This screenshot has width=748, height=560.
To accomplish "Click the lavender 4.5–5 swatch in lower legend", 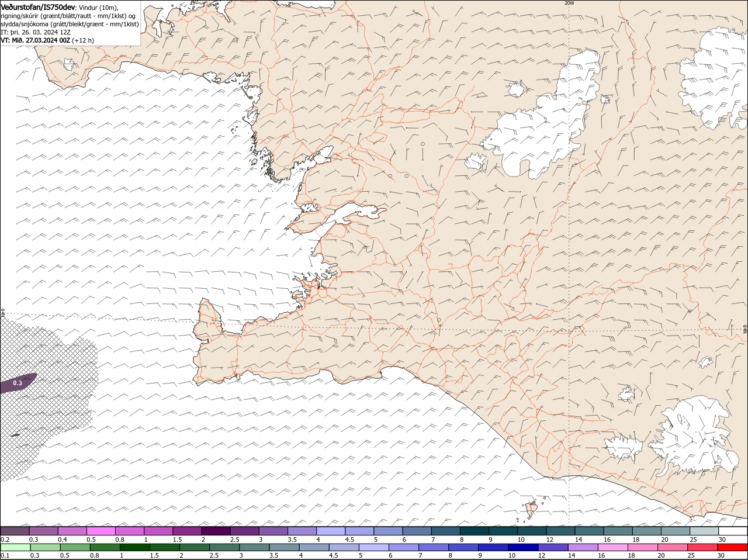I will 344,547.
